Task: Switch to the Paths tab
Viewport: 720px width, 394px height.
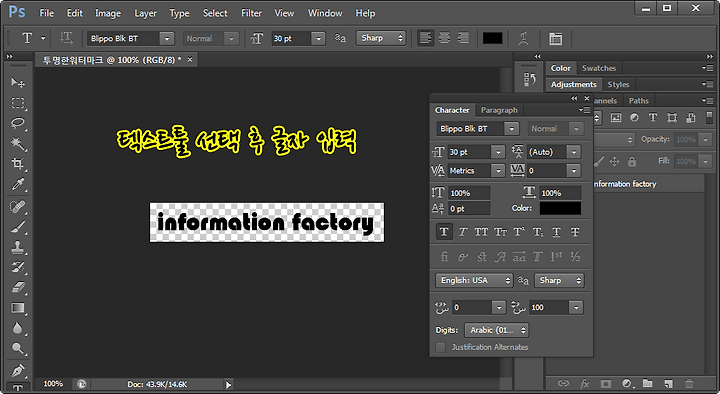Action: (639, 101)
